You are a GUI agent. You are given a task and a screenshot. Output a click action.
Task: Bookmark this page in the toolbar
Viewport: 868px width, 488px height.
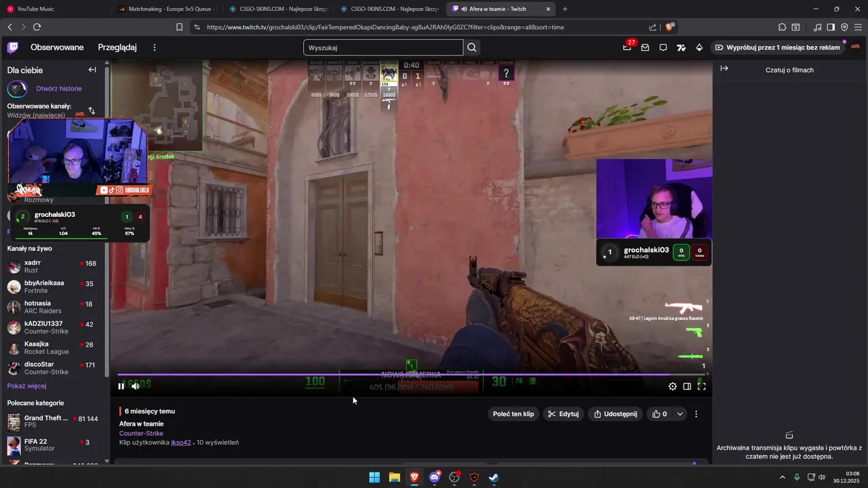click(179, 27)
